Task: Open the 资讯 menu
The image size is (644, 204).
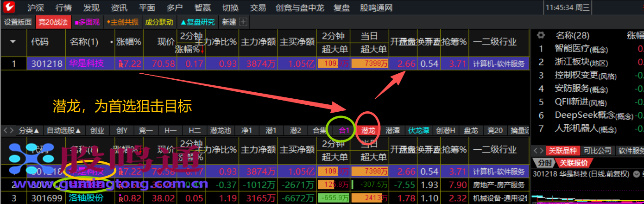Action: pyautogui.click(x=119, y=7)
